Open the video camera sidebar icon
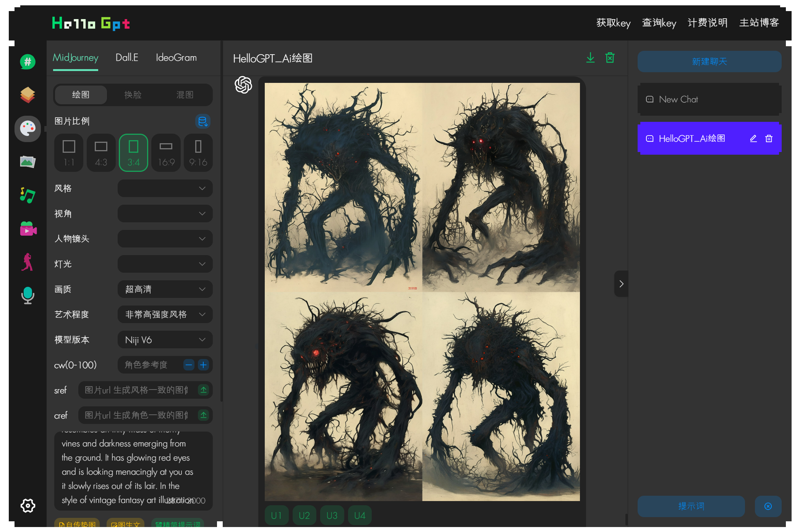 28,229
